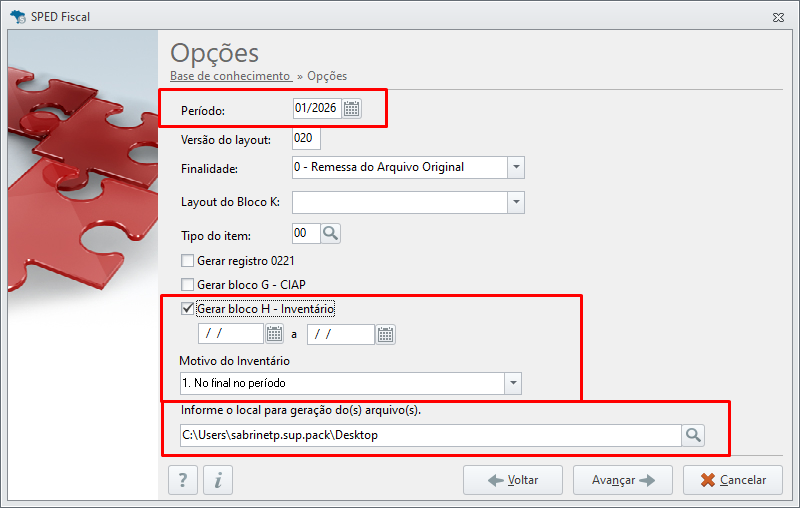Click the SPED Fiscal title bar icon
This screenshot has width=800, height=508.
18,16
